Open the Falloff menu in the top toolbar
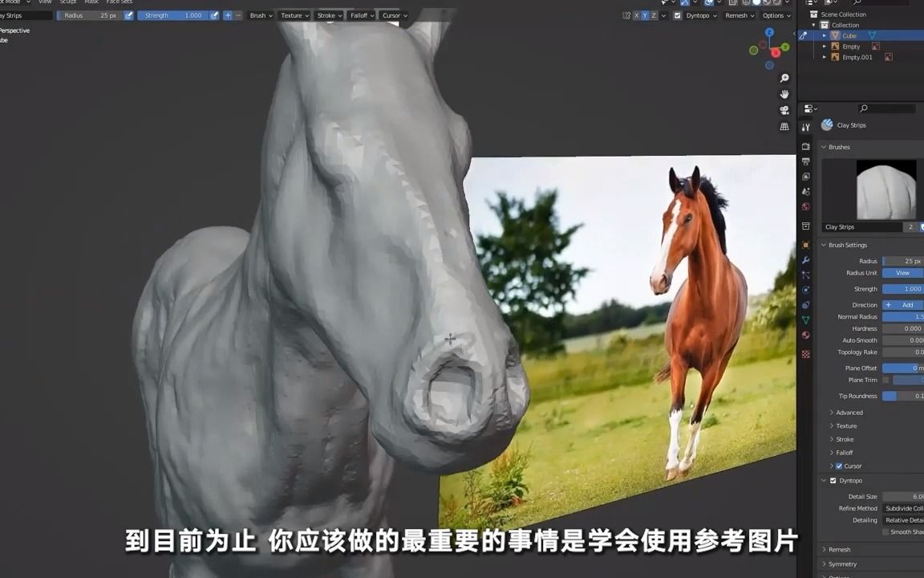This screenshot has width=924, height=578. tap(361, 14)
